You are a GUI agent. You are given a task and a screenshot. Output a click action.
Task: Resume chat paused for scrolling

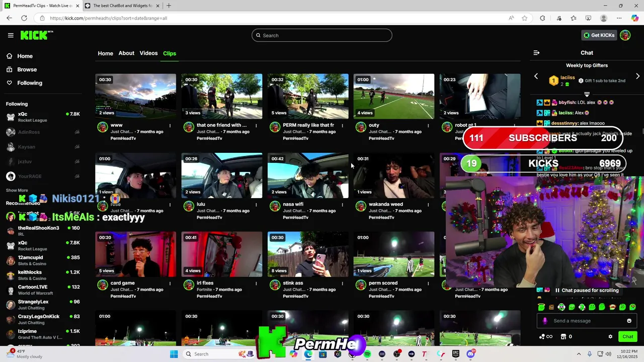[x=587, y=291]
